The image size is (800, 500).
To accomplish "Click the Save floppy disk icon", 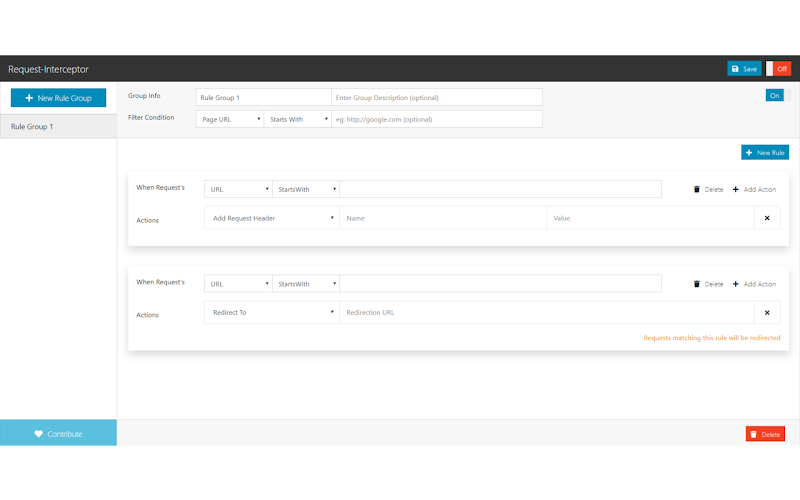I will click(735, 69).
